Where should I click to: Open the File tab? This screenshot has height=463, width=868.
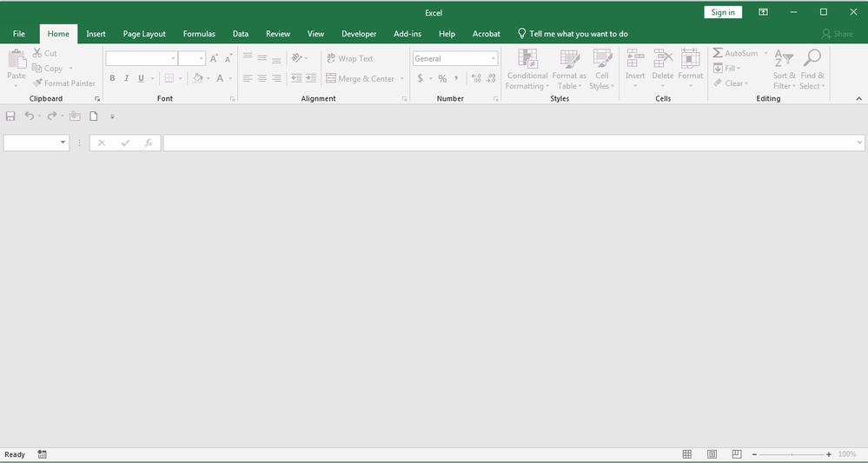[19, 34]
